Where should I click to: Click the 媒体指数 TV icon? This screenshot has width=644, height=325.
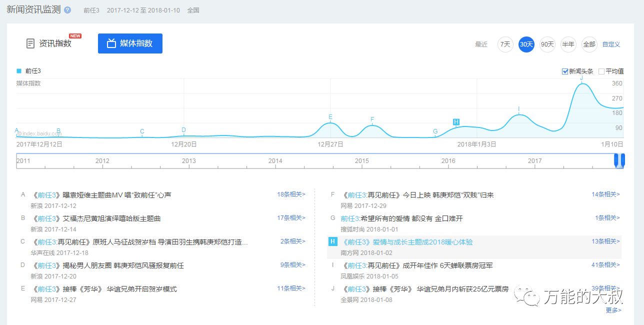pyautogui.click(x=111, y=43)
